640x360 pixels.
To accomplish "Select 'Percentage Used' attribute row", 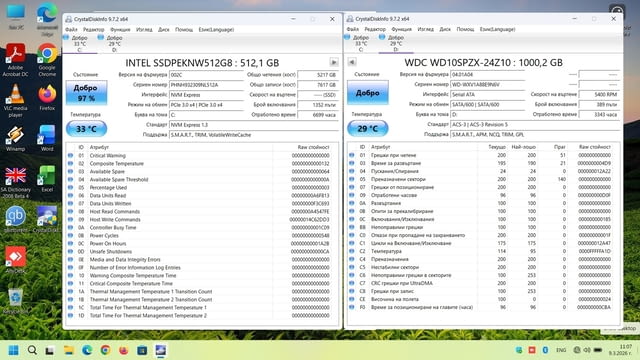I will point(202,188).
